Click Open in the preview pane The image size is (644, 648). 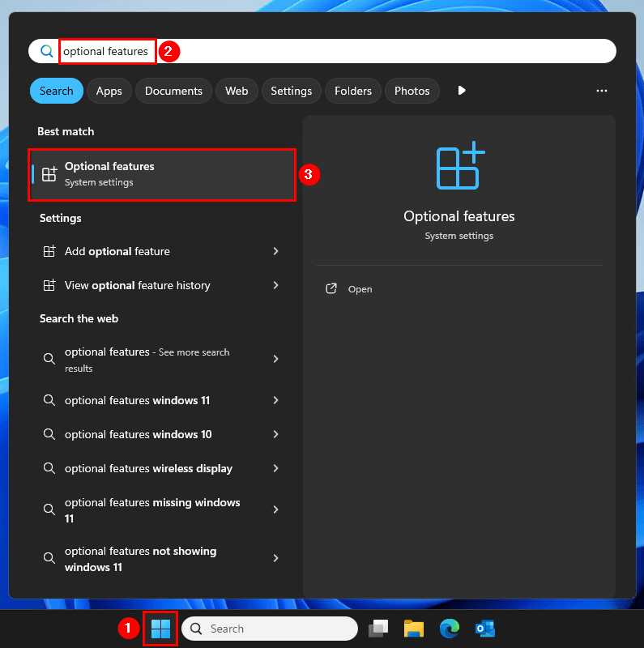(x=360, y=289)
